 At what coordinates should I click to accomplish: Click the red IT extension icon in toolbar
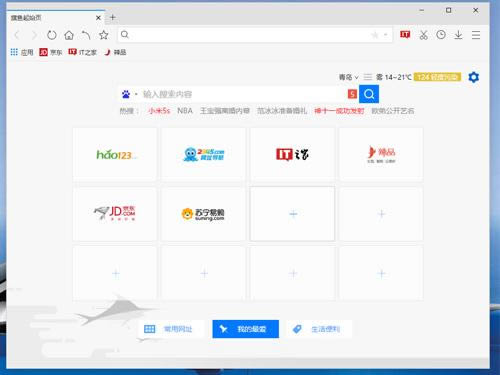(405, 34)
